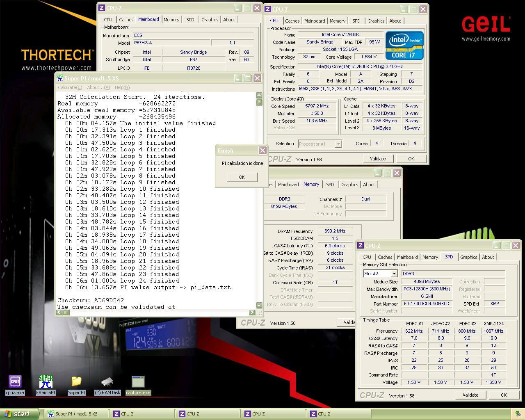Image resolution: width=525 pixels, height=420 pixels.
Task: Open the capture.exe desktop icon
Action: point(138,382)
